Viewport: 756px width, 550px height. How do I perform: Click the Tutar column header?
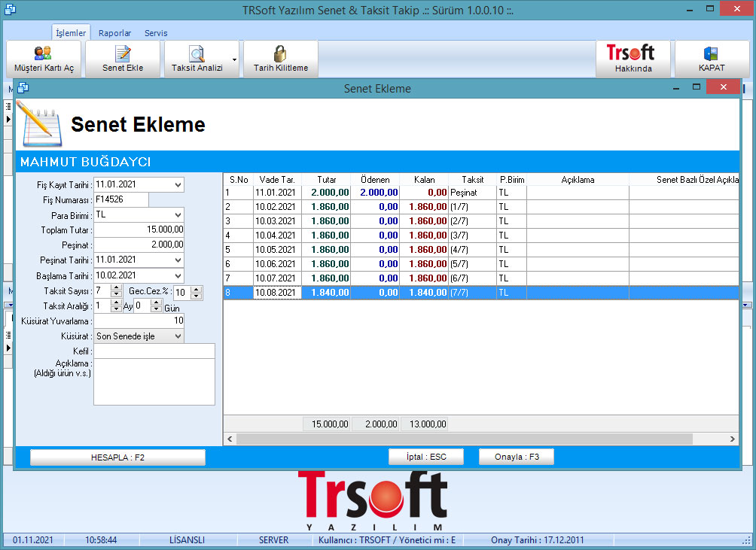click(x=326, y=180)
